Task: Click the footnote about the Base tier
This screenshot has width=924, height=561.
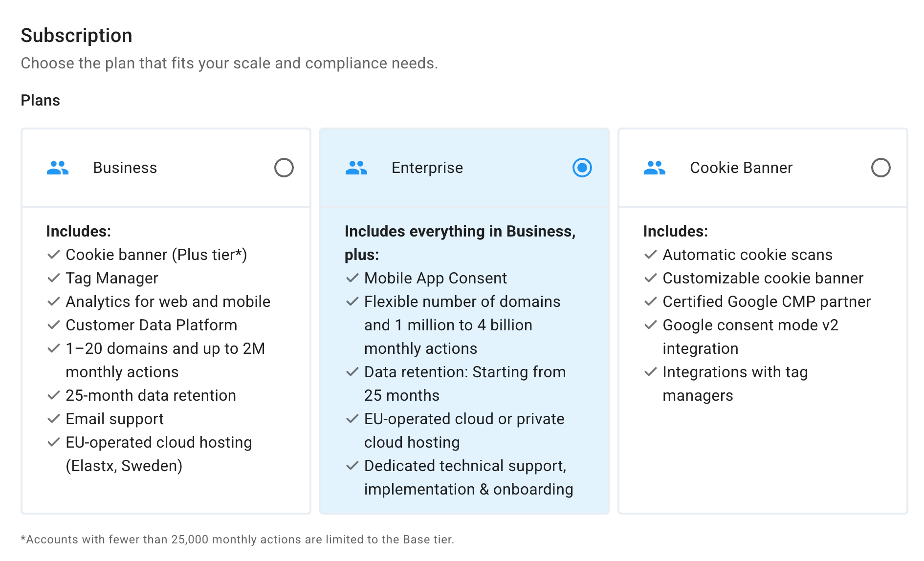Action: pos(237,539)
